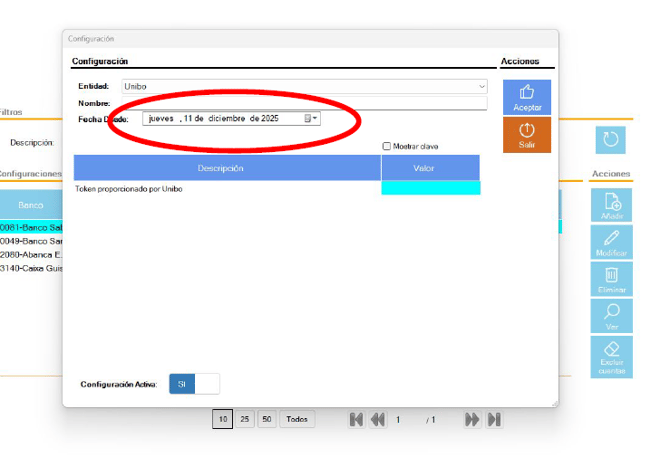Click the Ver magnifier icon
The height and width of the screenshot is (467, 670).
tap(612, 316)
